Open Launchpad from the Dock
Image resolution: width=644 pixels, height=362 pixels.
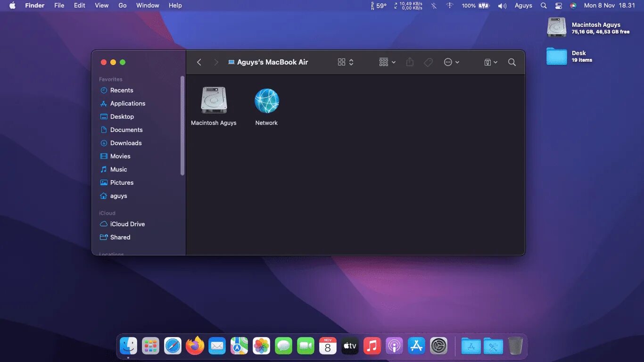(150, 346)
